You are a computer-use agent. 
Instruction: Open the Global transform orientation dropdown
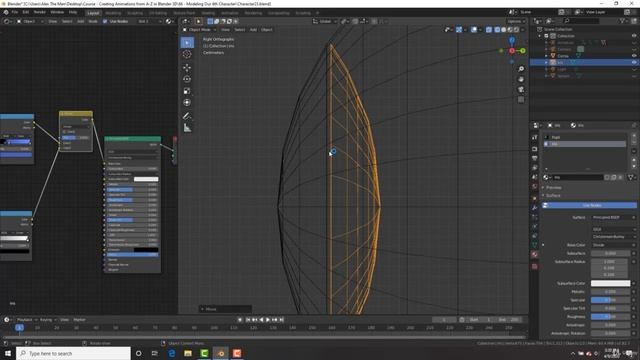tap(325, 21)
